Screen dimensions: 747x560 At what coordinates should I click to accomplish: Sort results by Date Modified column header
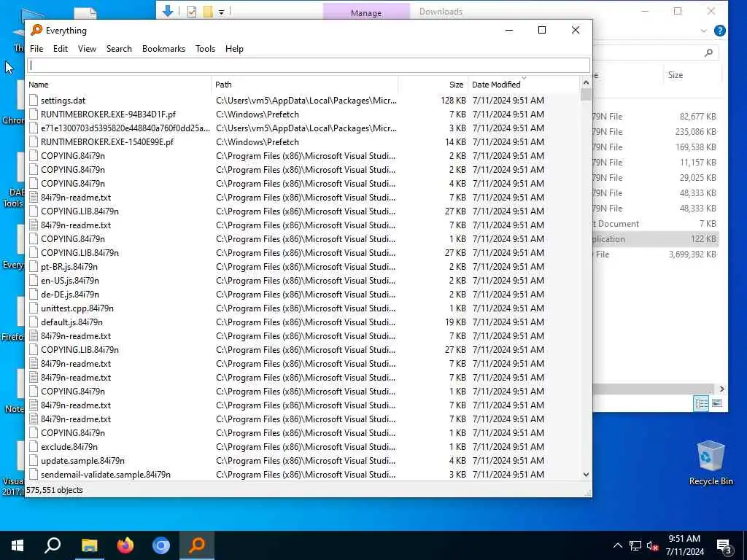tap(524, 85)
